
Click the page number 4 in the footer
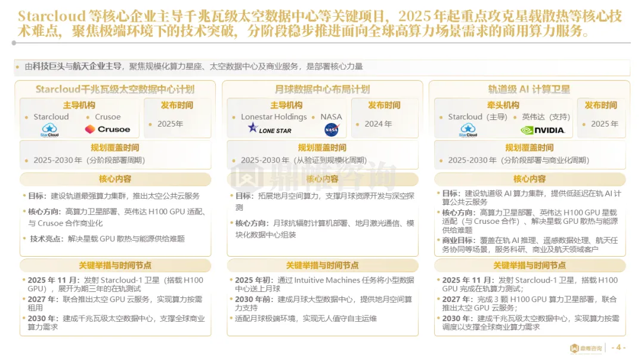[x=618, y=347]
